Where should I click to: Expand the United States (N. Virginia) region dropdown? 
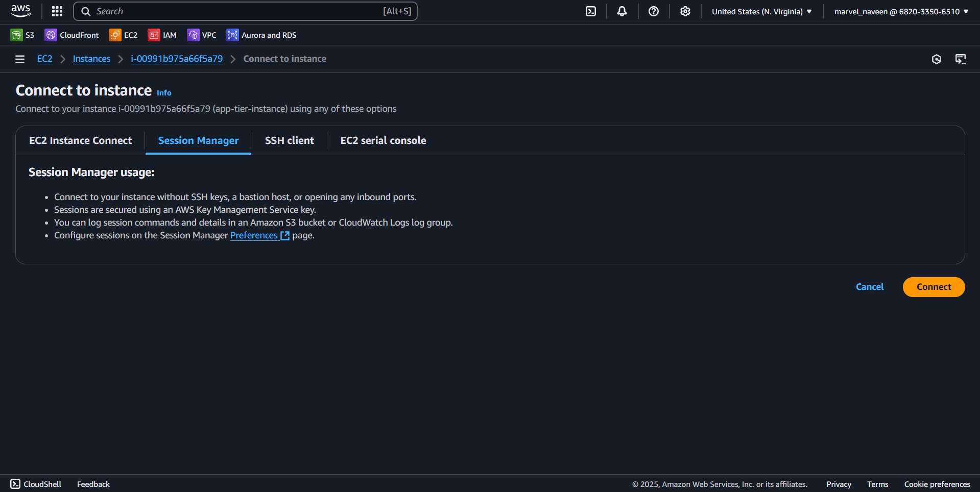762,11
